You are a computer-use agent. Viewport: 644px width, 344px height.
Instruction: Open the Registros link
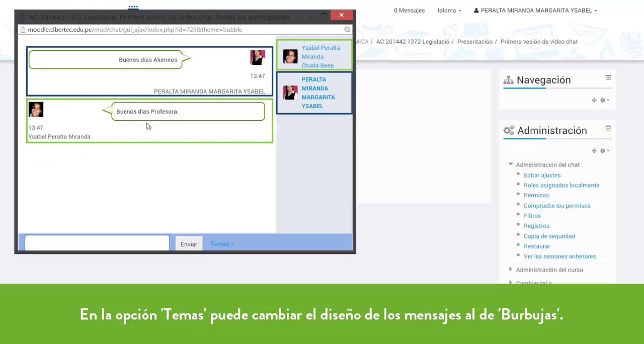tap(536, 226)
